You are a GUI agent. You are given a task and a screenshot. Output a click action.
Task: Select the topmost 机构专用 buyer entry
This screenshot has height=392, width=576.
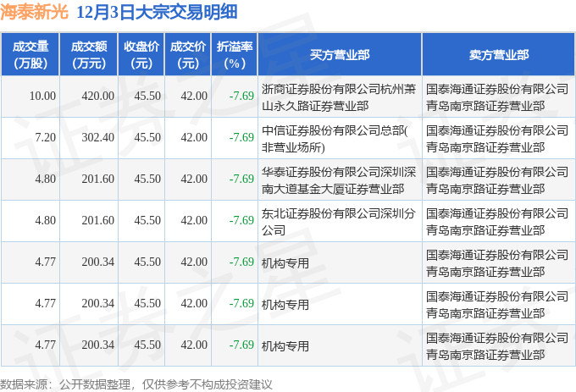point(285,262)
